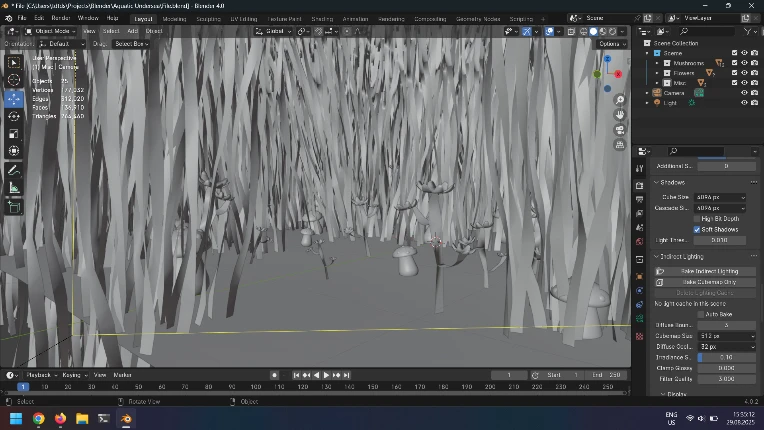Open the File menu

21,18
